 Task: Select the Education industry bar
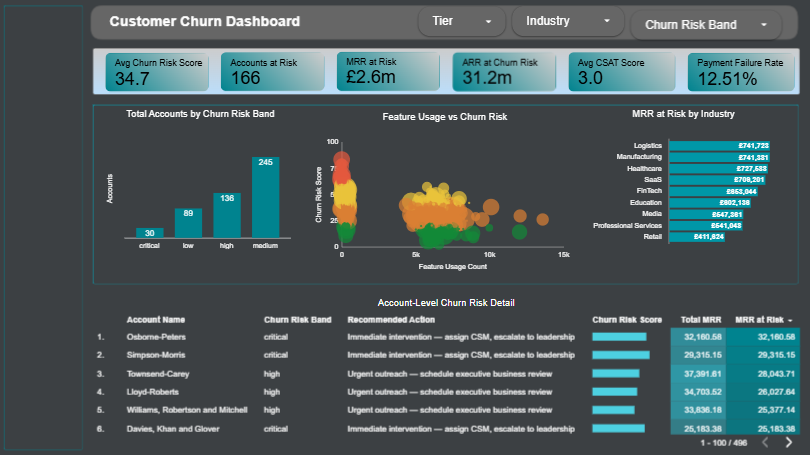(710, 202)
